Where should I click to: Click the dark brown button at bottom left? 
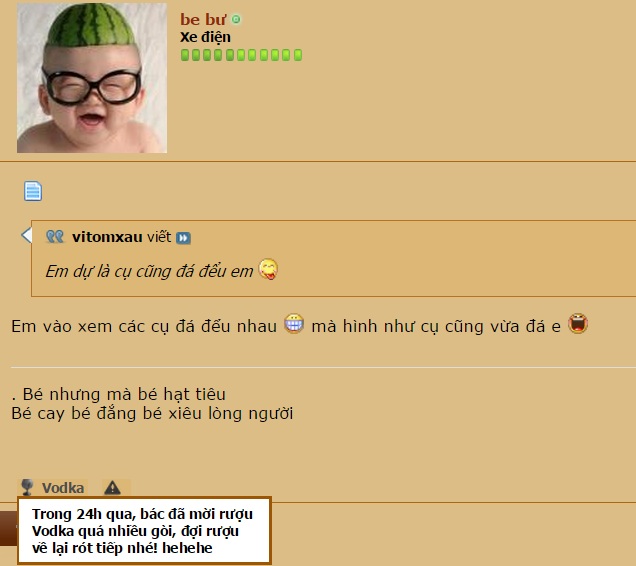point(9,528)
